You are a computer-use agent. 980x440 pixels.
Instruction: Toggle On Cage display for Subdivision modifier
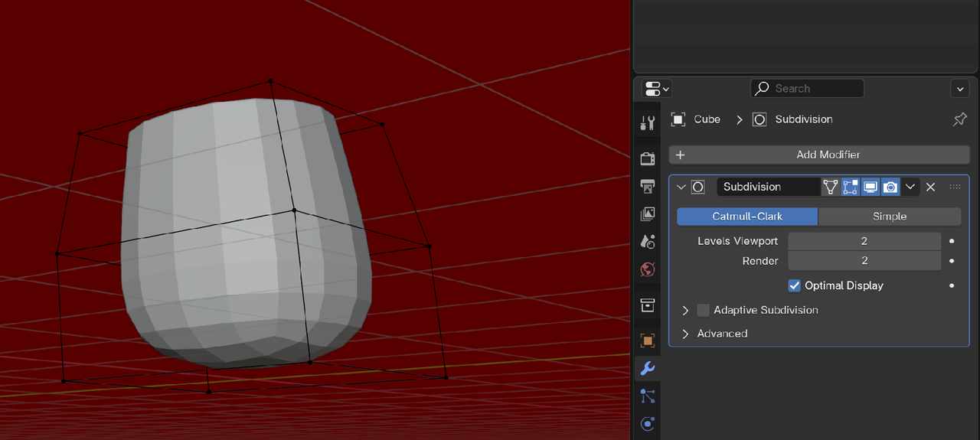pos(831,187)
